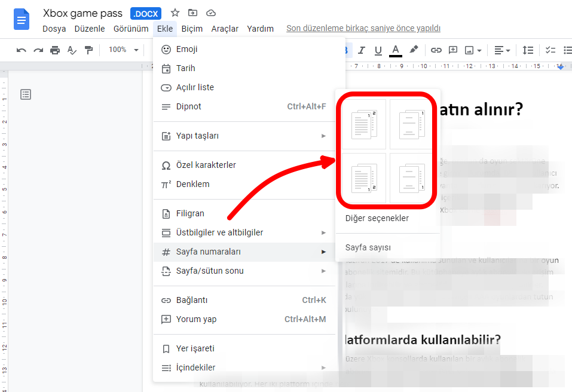Viewport: 572px width, 392px height.
Task: Open the document outline icon on left
Action: point(26,94)
